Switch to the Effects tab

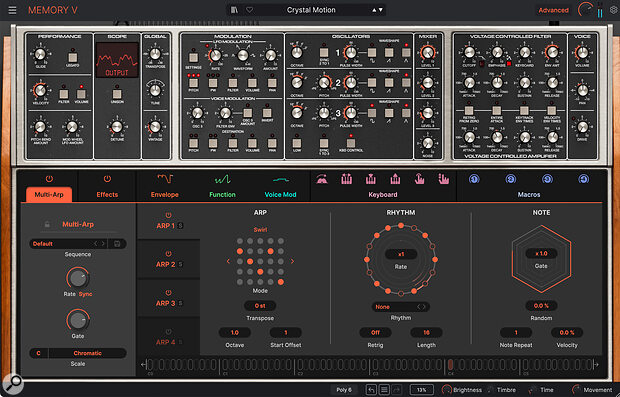point(107,194)
